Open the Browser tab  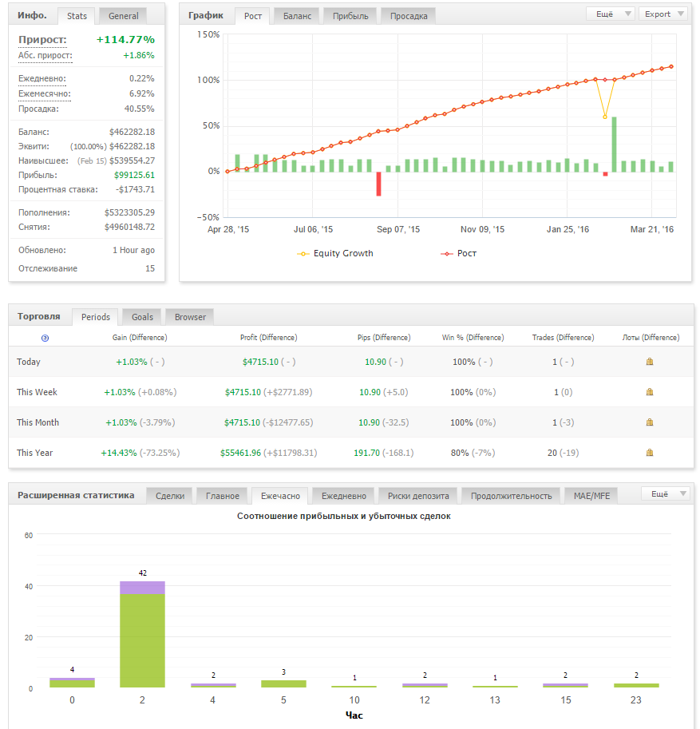click(190, 317)
